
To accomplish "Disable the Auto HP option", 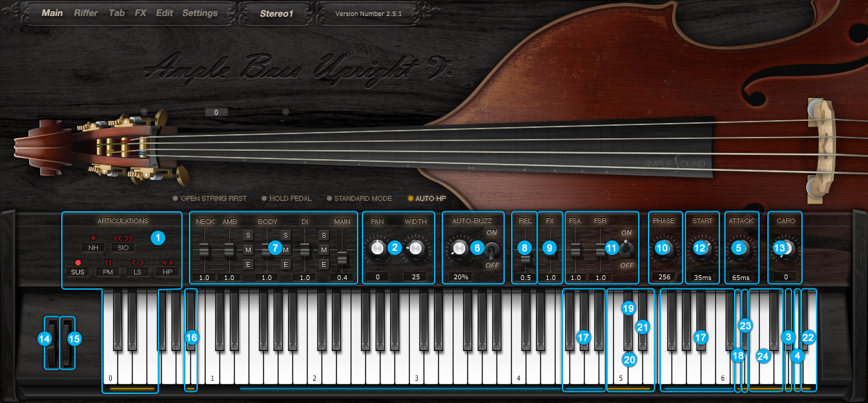I will click(x=427, y=199).
